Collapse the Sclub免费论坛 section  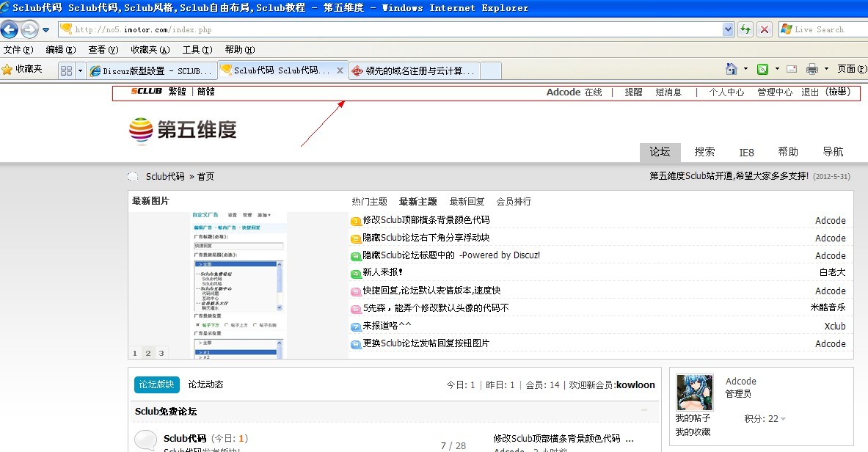click(x=644, y=411)
